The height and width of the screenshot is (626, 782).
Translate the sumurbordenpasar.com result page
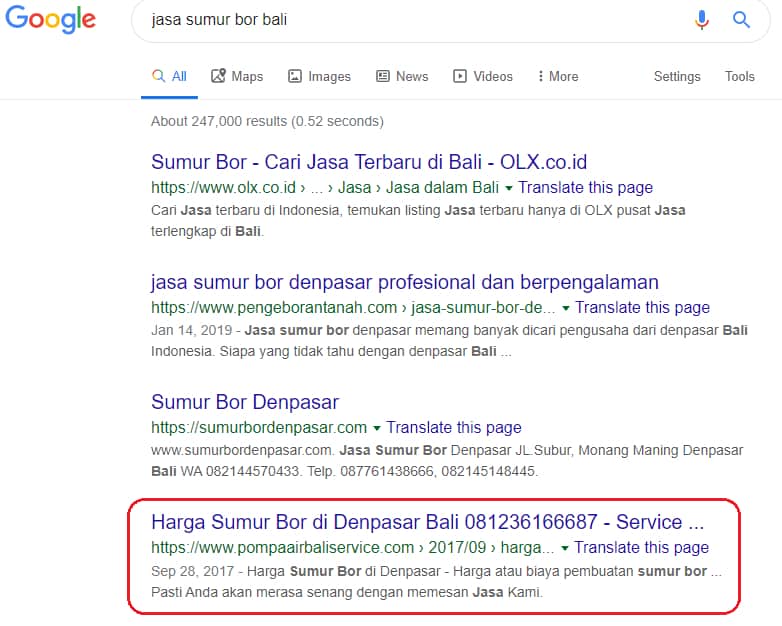pos(454,427)
